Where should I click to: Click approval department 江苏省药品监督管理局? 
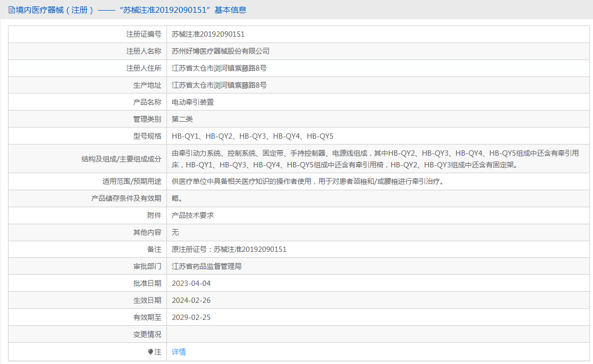tap(206, 267)
